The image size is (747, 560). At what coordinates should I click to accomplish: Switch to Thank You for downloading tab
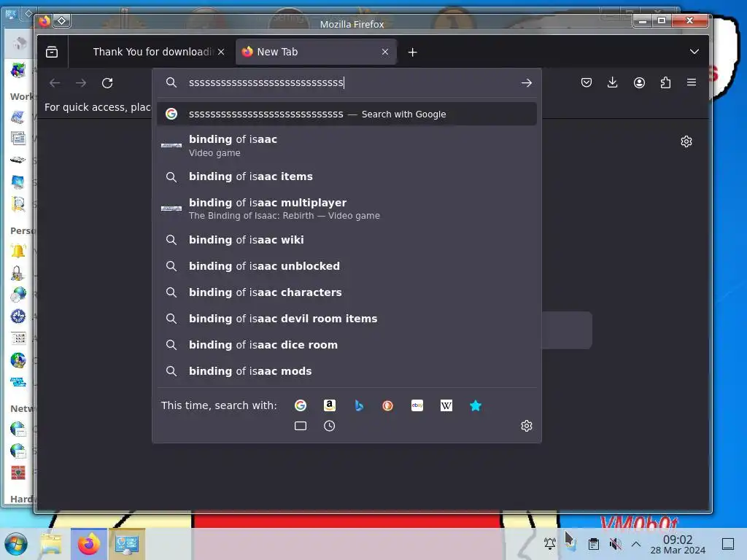152,52
